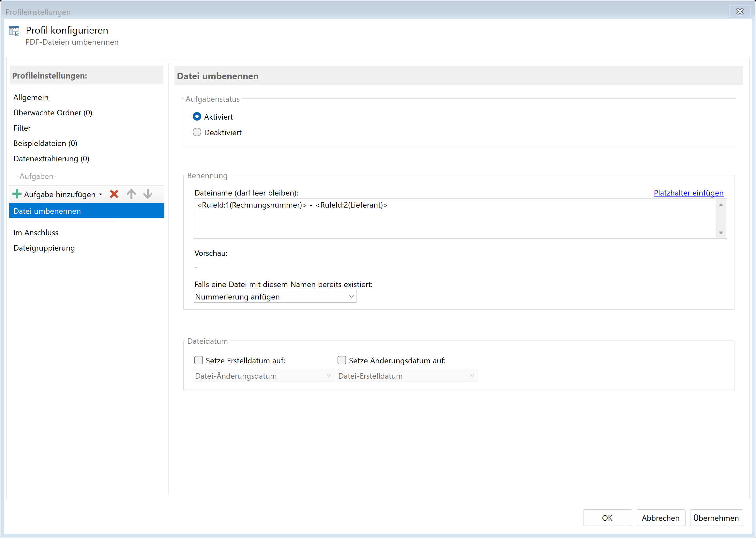The width and height of the screenshot is (756, 538).
Task: Enable the Setze Änderungsdatum auf checkbox
Action: point(341,360)
